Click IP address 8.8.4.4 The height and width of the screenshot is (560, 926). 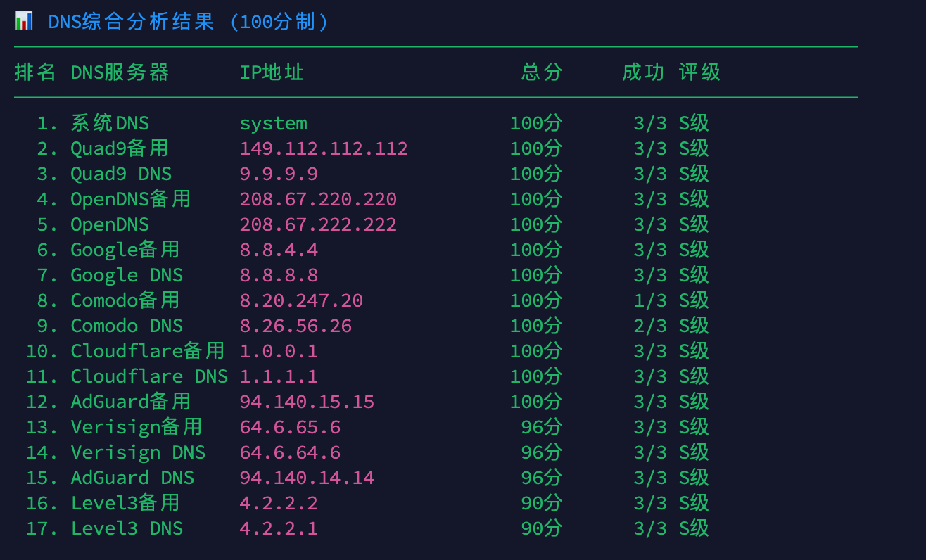(x=279, y=250)
